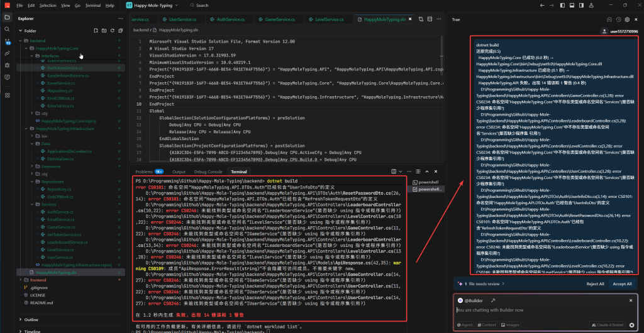
Task: Open the Explorer view in activity bar
Action: click(x=7, y=17)
